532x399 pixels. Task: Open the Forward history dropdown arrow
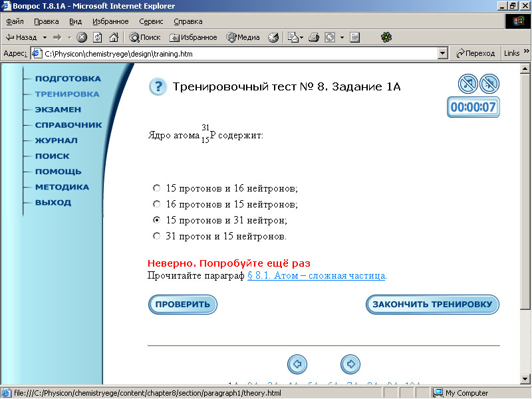[69, 37]
